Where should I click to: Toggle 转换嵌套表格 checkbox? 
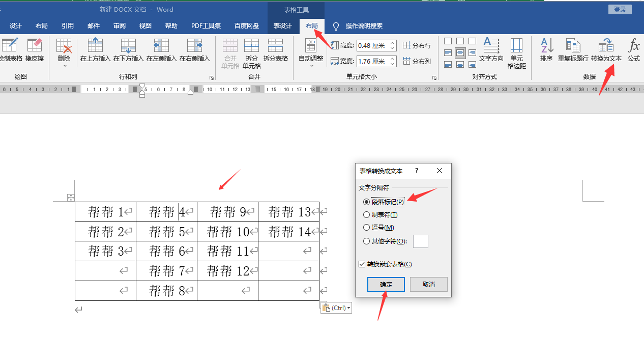point(362,264)
